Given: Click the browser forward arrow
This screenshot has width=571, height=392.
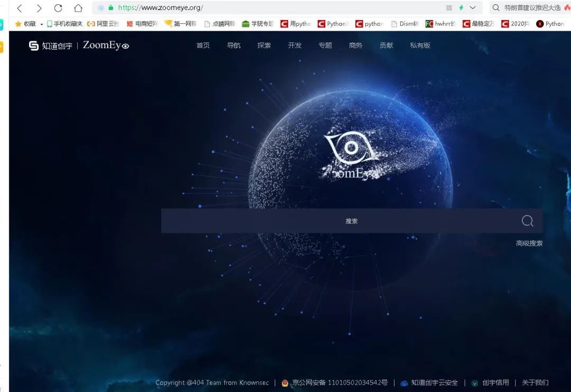Looking at the screenshot, I should tap(39, 8).
